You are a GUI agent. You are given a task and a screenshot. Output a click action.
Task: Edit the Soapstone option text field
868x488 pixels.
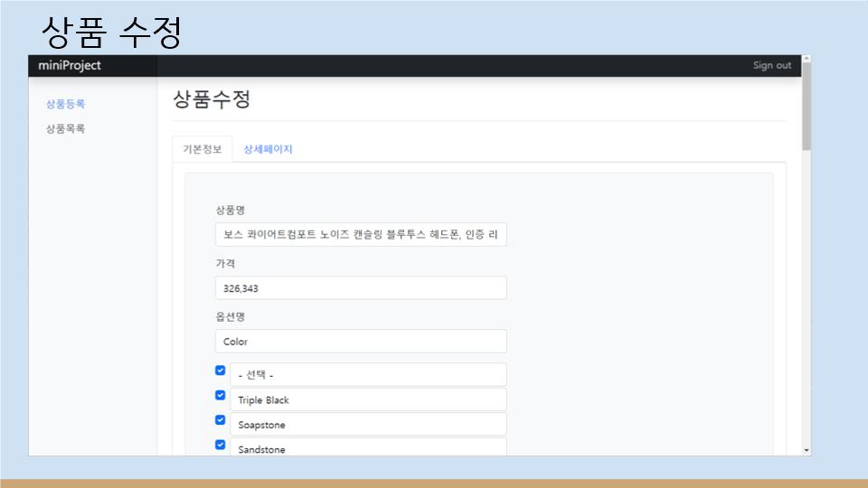tap(368, 425)
